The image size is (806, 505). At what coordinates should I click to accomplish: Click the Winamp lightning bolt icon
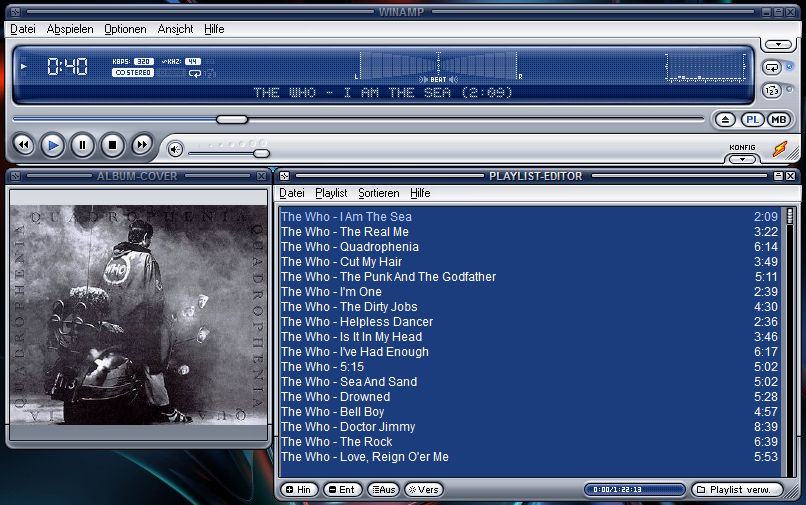pyautogui.click(x=780, y=149)
